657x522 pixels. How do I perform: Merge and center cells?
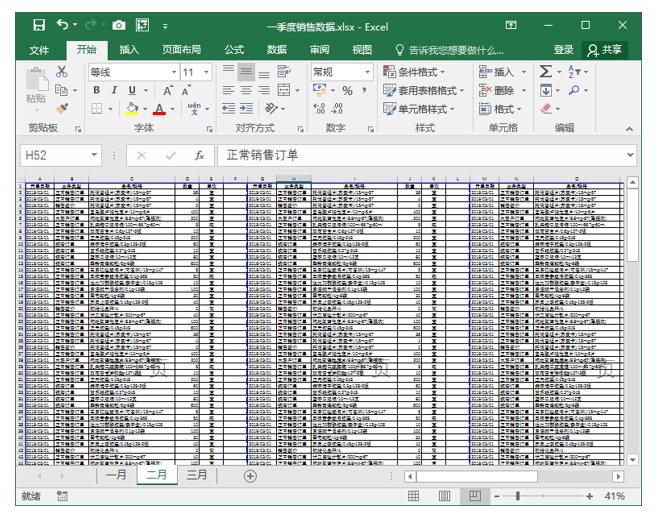284,90
